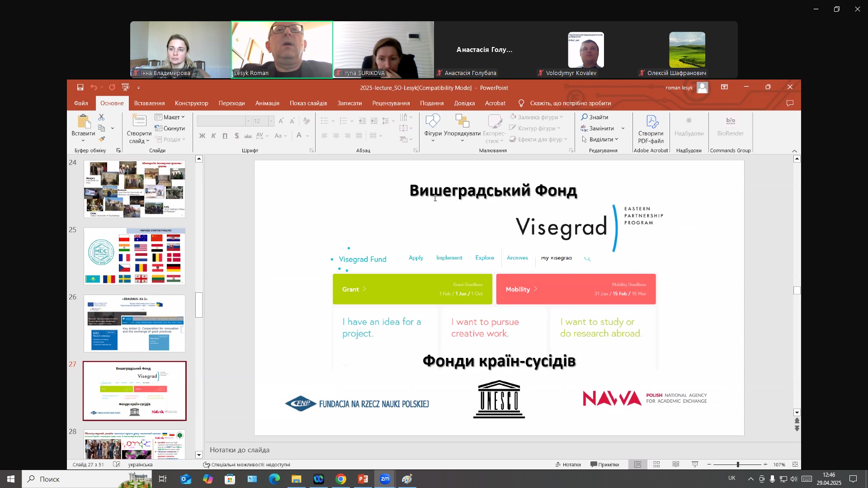Viewport: 868px width, 488px height.
Task: Open the Файл menu
Action: pyautogui.click(x=81, y=103)
